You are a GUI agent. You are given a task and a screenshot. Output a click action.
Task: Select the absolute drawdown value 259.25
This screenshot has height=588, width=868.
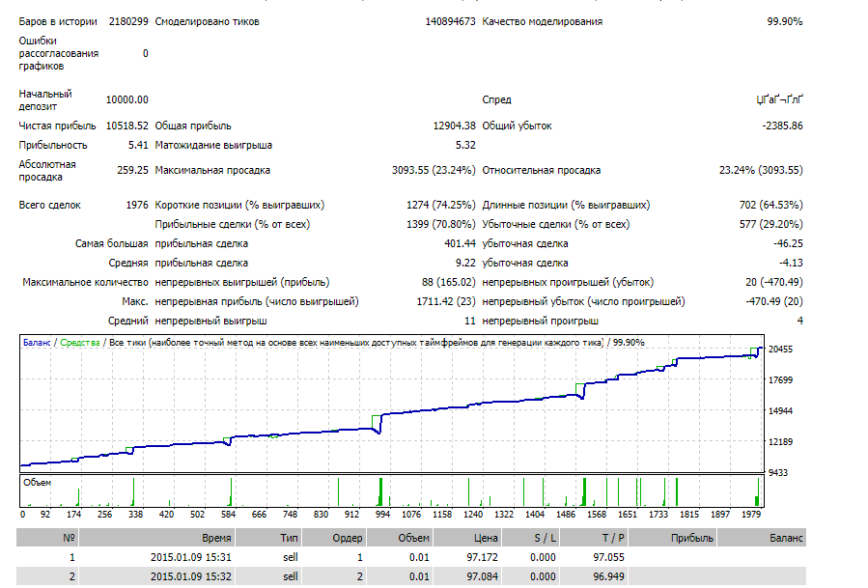[x=132, y=170]
